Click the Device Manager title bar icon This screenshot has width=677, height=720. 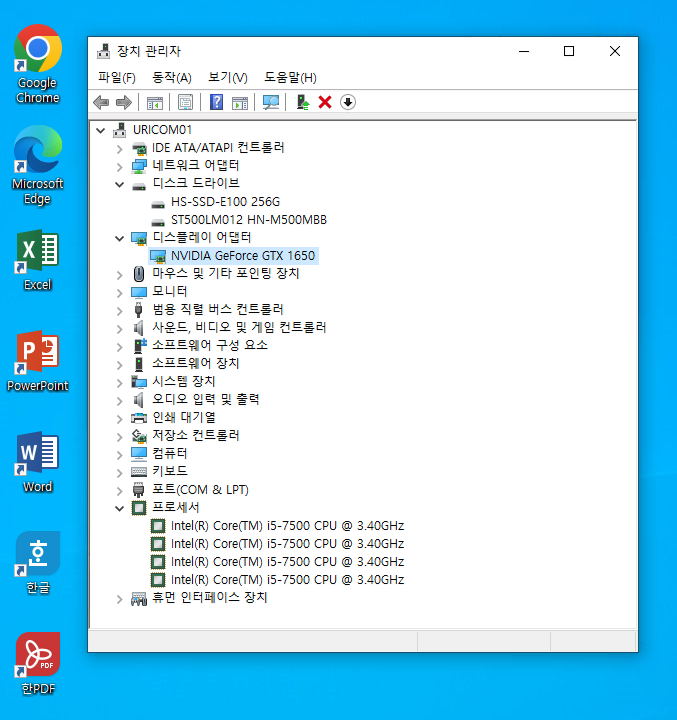pyautogui.click(x=103, y=51)
